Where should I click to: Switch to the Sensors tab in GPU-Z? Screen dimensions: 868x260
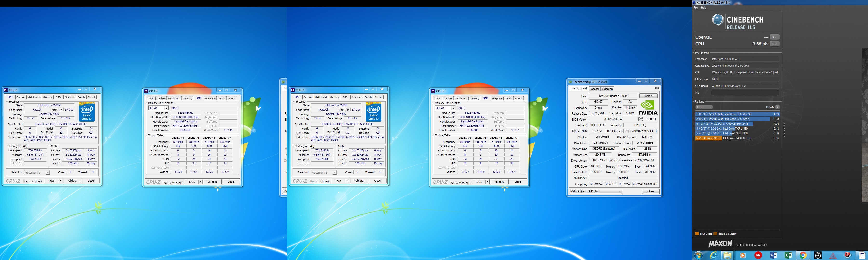pyautogui.click(x=594, y=89)
